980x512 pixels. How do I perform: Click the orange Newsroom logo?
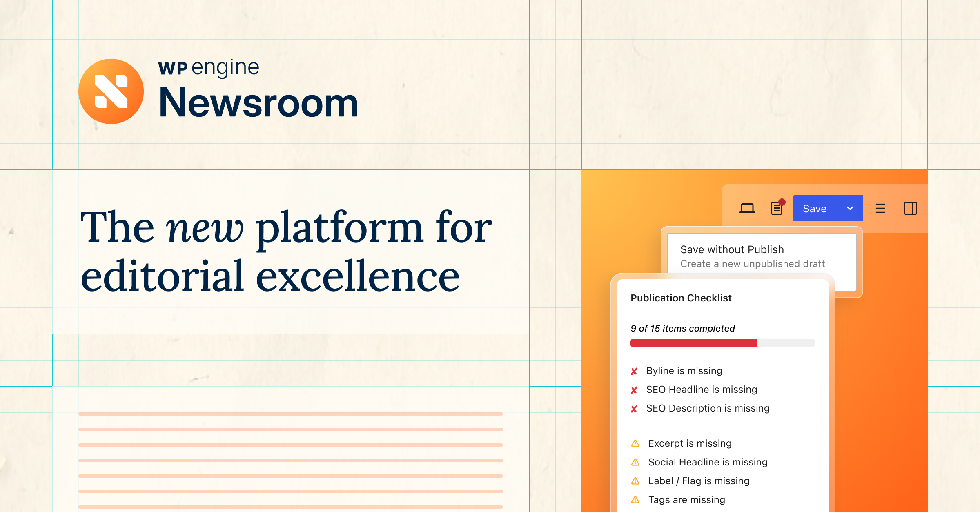111,91
